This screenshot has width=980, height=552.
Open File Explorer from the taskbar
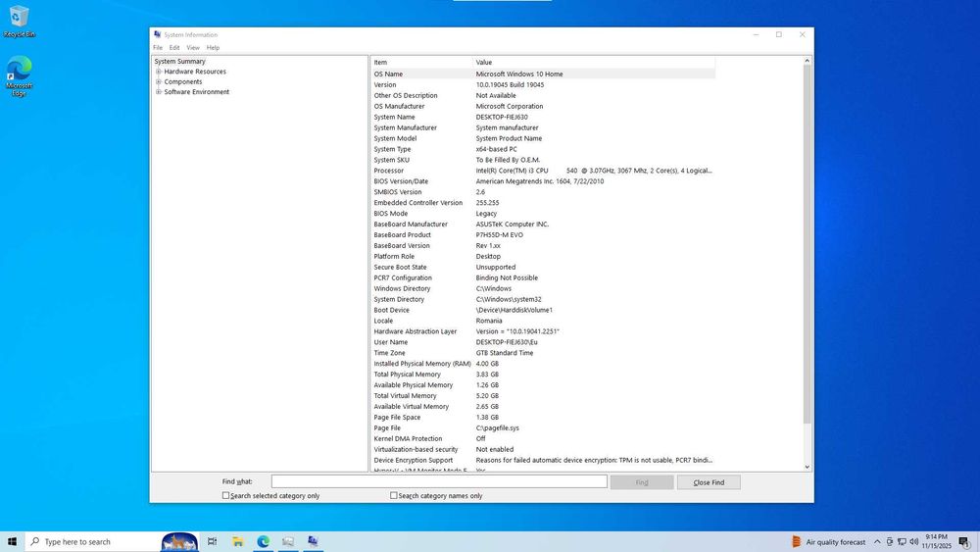coord(237,541)
